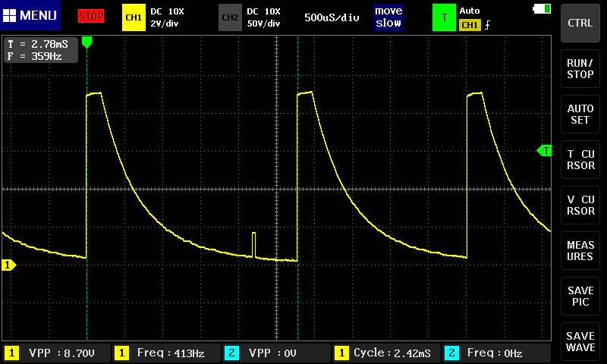Click the rising edge trigger symbol
The image size is (607, 364).
[x=487, y=25]
